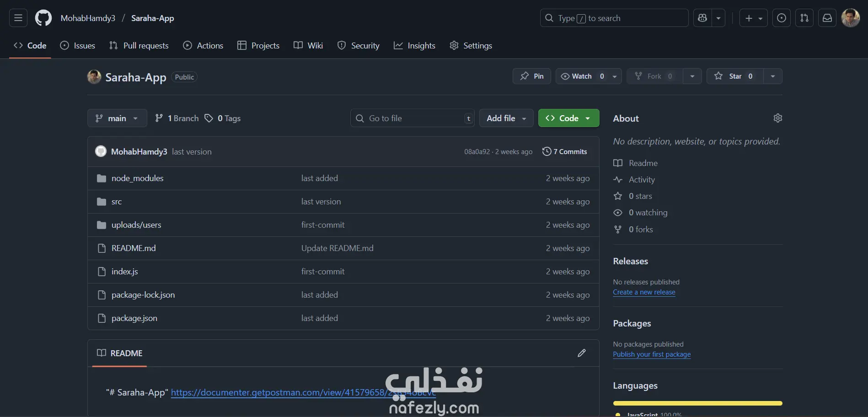Screen dimensions: 868x417
Task: Expand the Fork options dropdown arrow
Action: tap(692, 76)
